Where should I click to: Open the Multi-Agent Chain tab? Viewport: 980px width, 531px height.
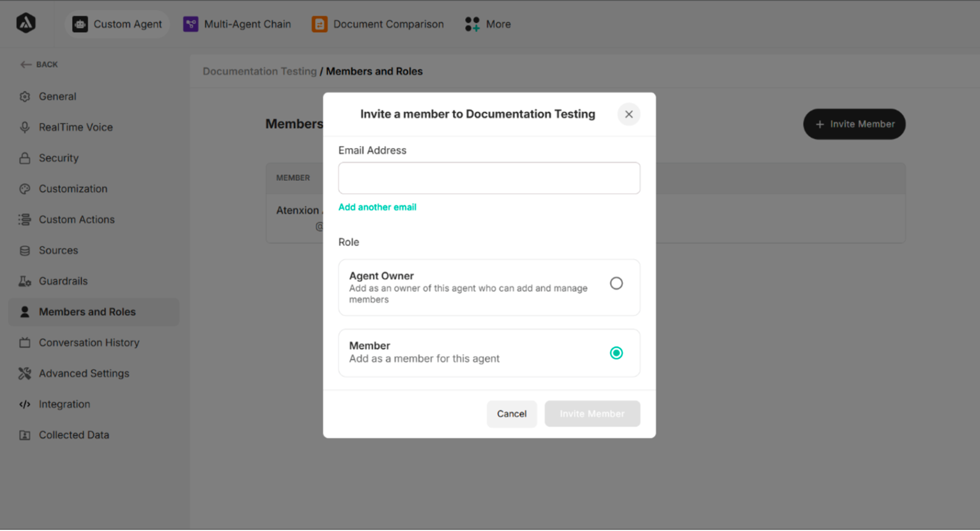(237, 24)
